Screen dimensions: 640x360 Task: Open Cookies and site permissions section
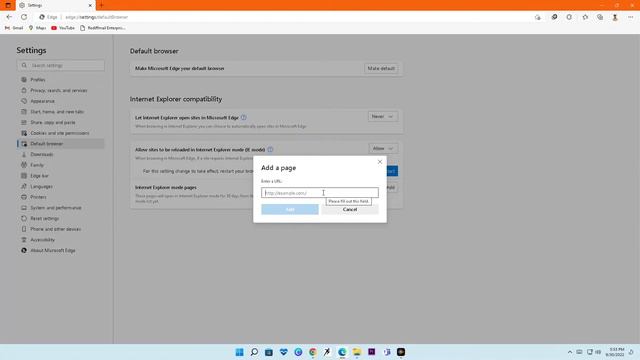click(x=60, y=133)
